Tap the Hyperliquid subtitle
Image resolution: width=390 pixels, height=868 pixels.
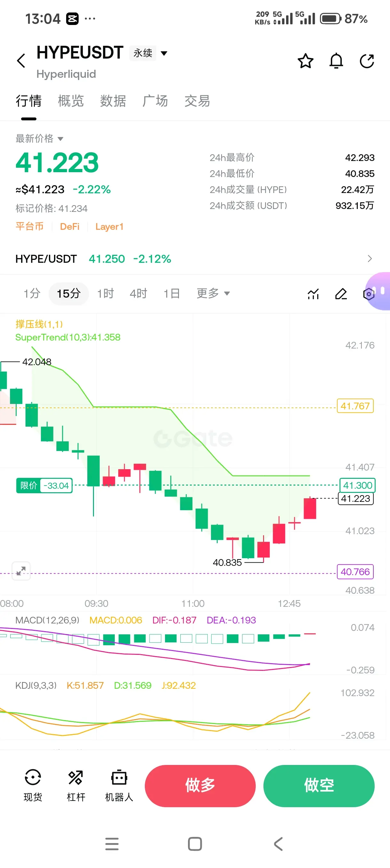tap(66, 74)
